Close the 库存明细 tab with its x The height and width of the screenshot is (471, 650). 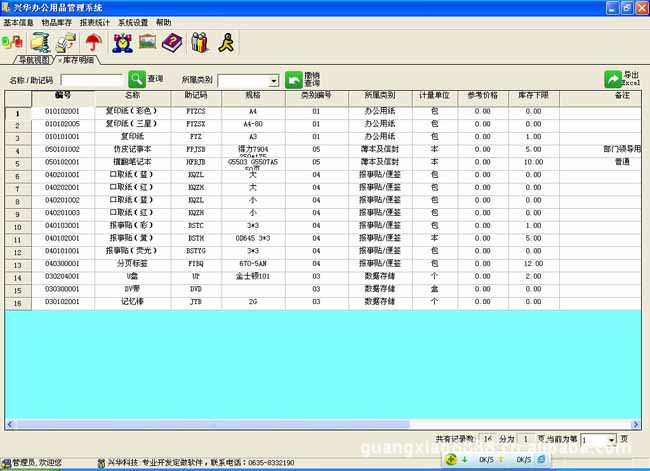coord(60,61)
